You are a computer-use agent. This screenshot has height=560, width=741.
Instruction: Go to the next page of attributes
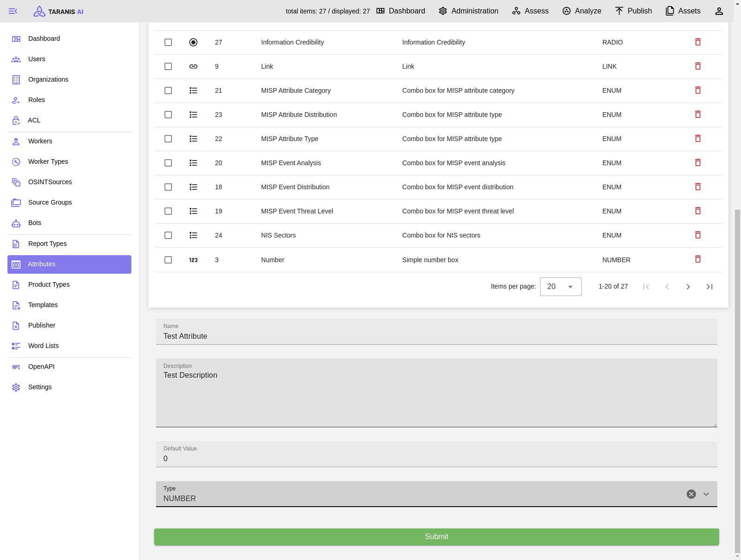[x=688, y=287]
